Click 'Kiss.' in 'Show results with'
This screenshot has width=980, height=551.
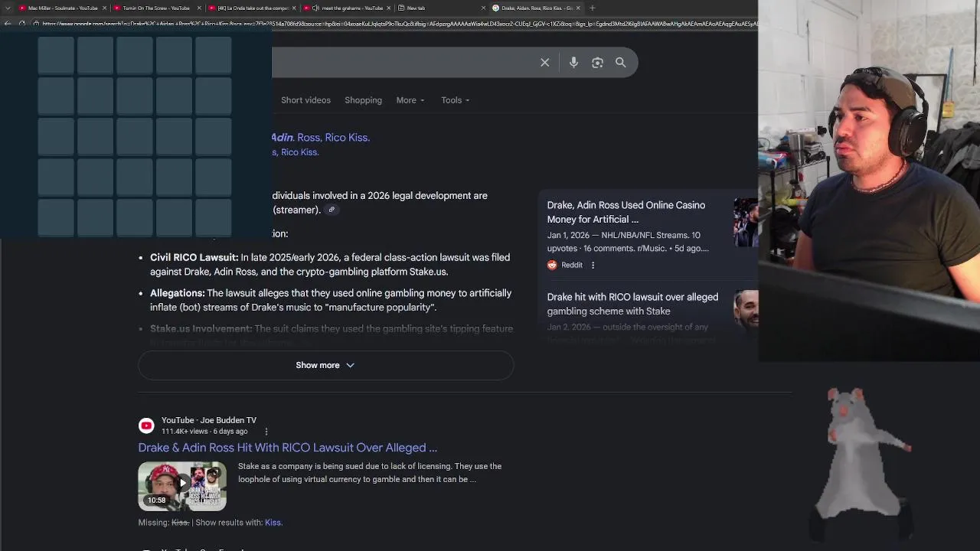pyautogui.click(x=273, y=523)
